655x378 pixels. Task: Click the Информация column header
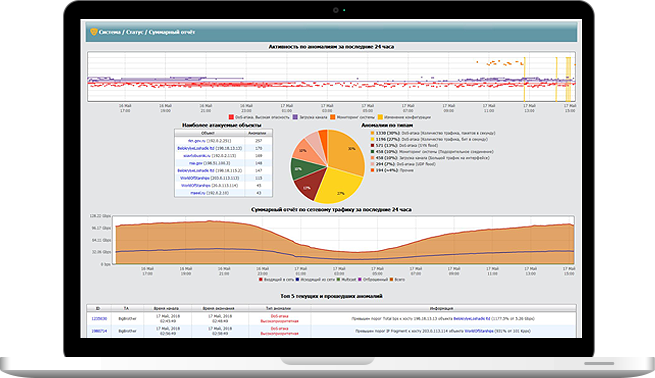[443, 308]
